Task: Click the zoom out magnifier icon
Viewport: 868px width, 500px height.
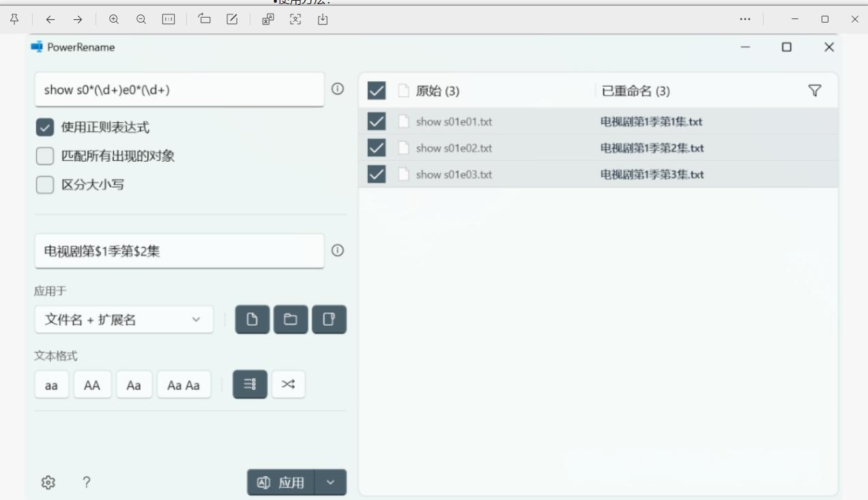Action: pyautogui.click(x=141, y=20)
